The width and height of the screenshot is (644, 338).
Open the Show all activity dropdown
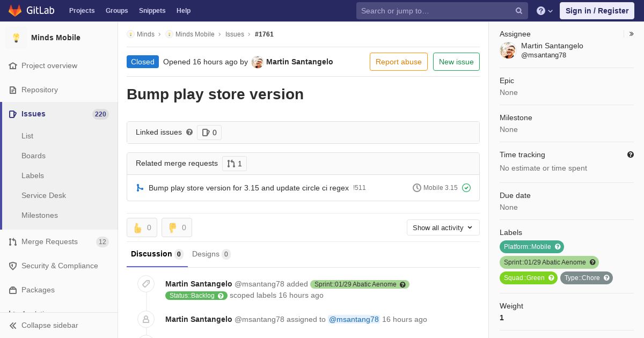point(443,227)
